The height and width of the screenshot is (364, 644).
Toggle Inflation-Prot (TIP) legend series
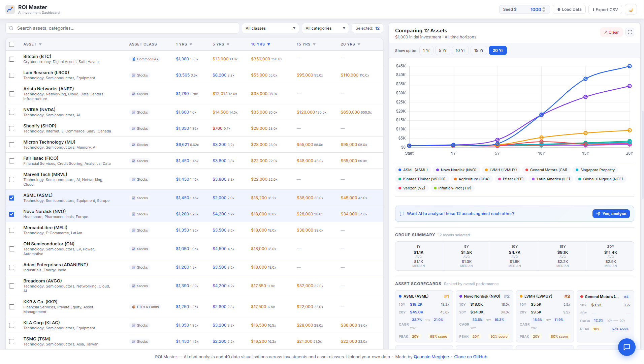pyautogui.click(x=452, y=188)
